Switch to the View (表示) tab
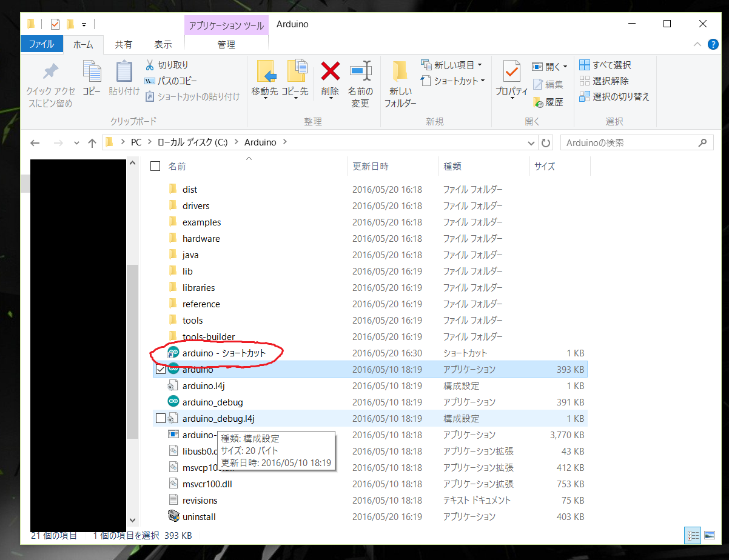Screen dimensions: 729x560 tap(163, 44)
